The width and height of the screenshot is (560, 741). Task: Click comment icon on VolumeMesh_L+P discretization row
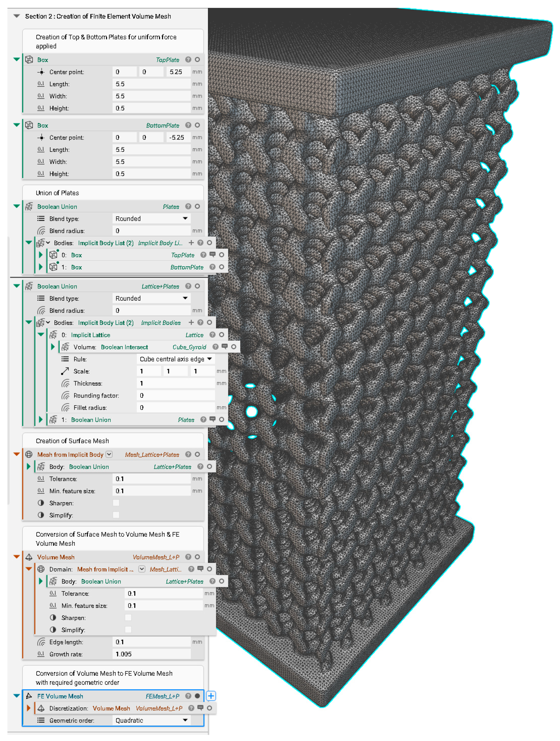[200, 708]
